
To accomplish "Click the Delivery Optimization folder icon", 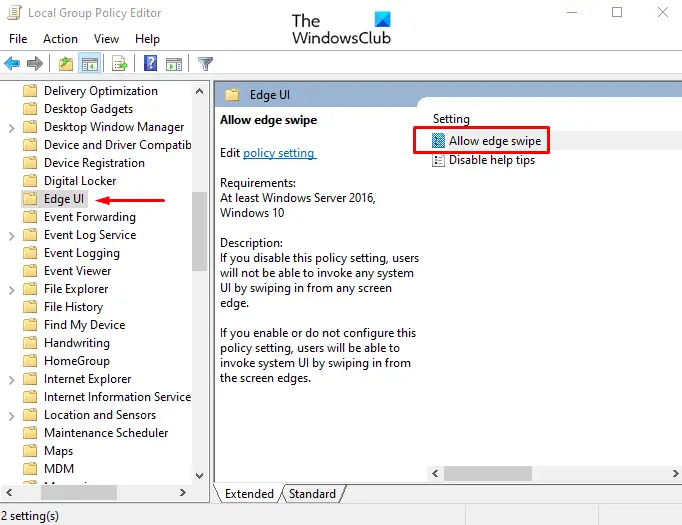I will [x=30, y=90].
